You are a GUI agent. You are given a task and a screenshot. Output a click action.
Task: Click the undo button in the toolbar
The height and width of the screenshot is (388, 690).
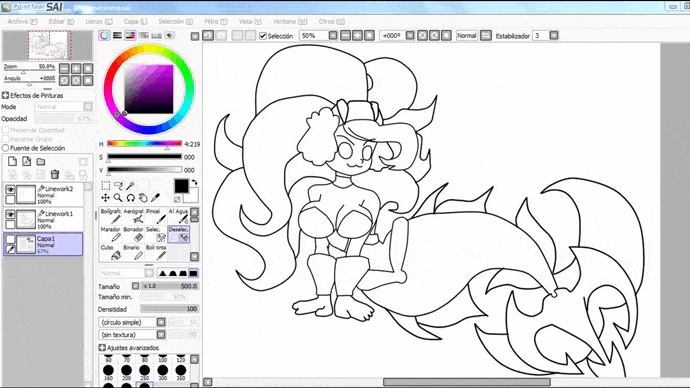tap(208, 36)
